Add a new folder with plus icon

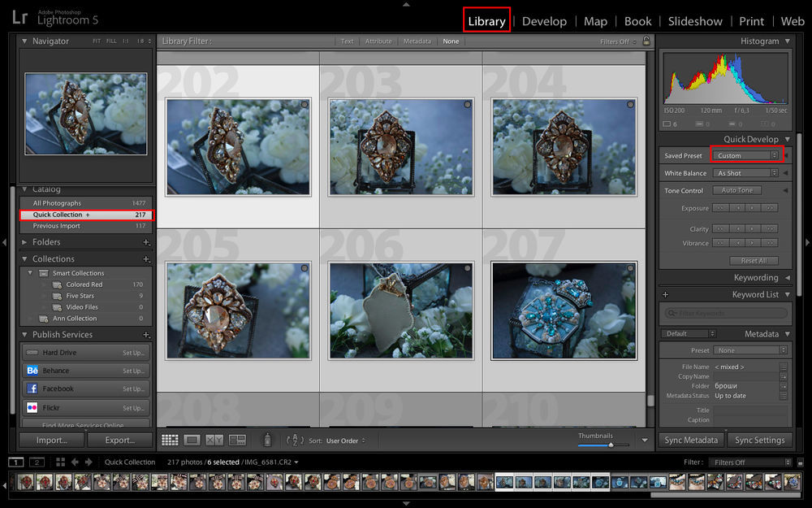pos(146,242)
